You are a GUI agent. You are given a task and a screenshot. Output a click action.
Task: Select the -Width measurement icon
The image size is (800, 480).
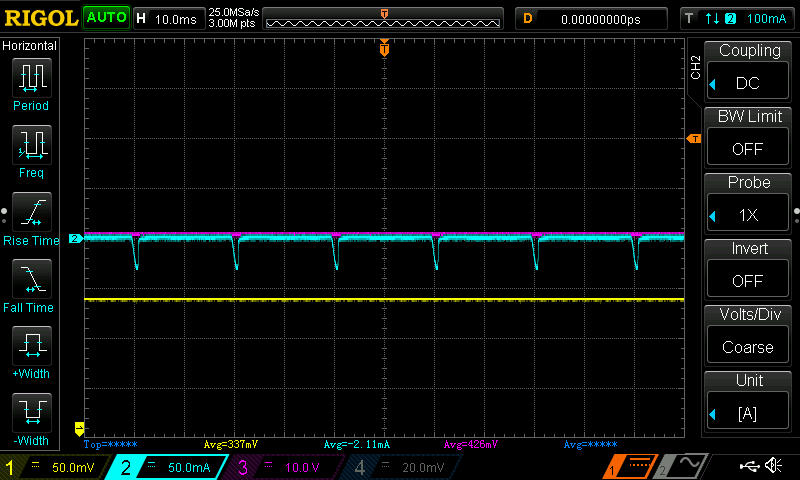(x=31, y=412)
